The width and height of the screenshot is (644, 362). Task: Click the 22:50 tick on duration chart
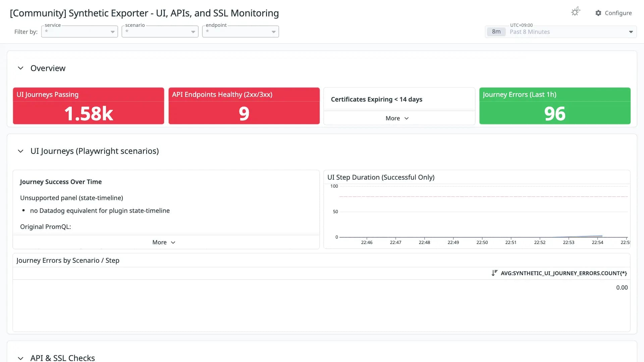pos(482,242)
